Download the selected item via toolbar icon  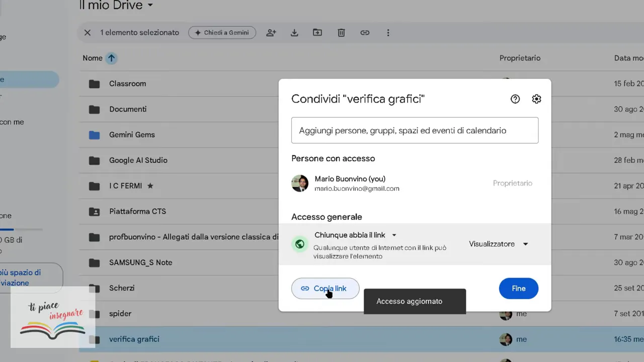tap(295, 33)
